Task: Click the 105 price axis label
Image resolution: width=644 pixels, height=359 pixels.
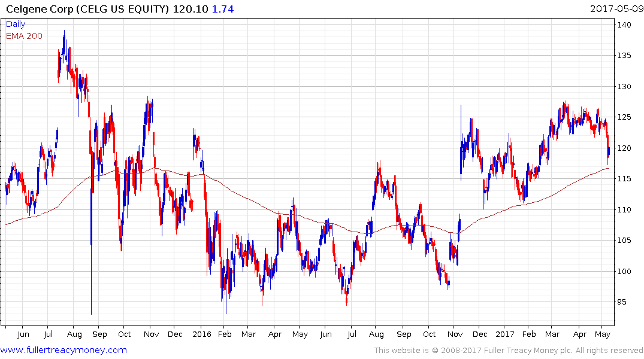Action: [x=624, y=240]
